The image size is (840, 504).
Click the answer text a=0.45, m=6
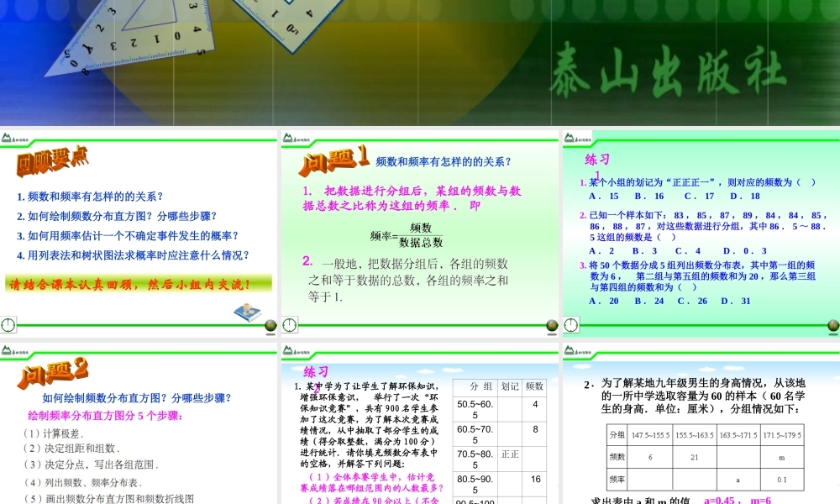tap(738, 501)
